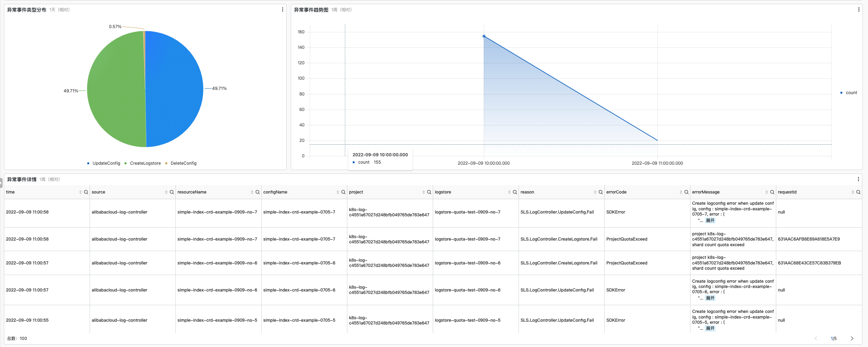Viewport: 868px width, 347px height.
Task: Open options menu of 异常事件类型分布 panel
Action: pyautogui.click(x=282, y=9)
